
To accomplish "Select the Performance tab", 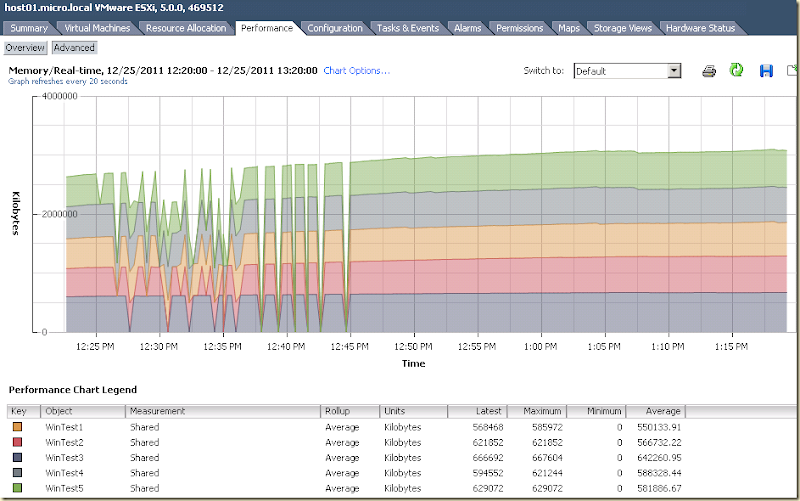I will point(267,28).
